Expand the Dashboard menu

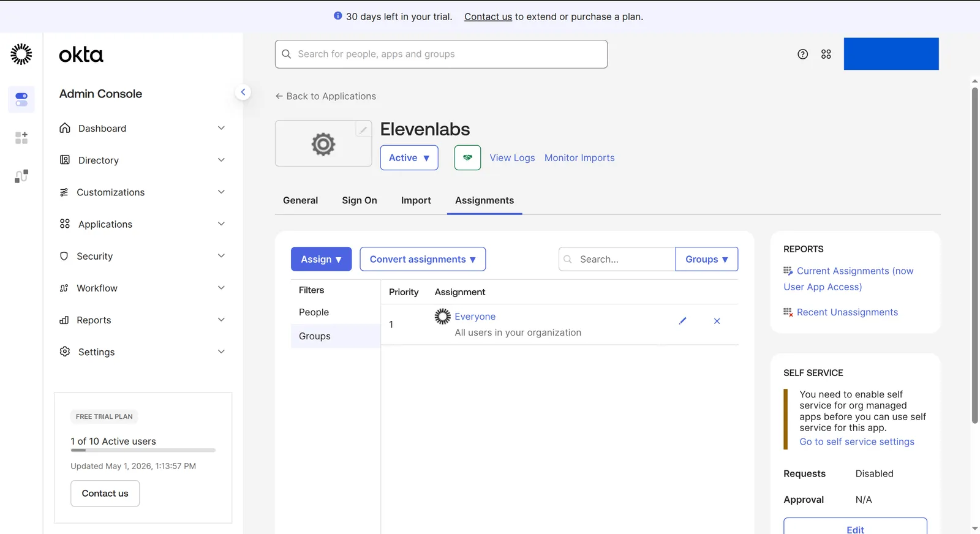(x=142, y=128)
